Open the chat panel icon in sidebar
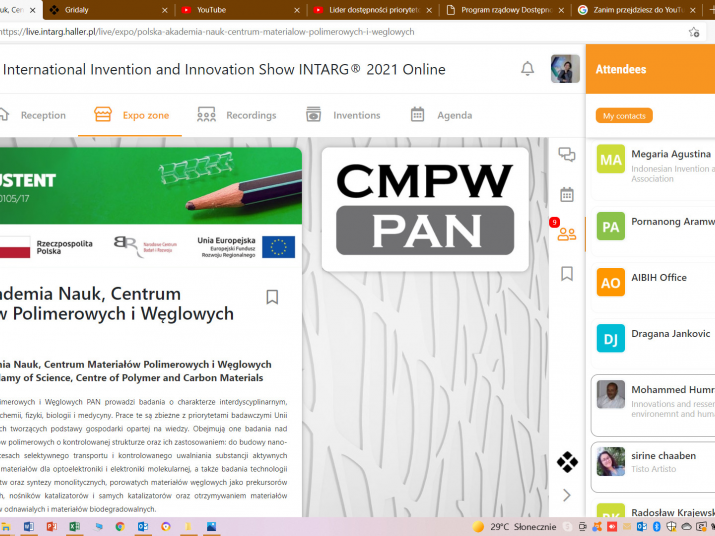 tap(567, 154)
